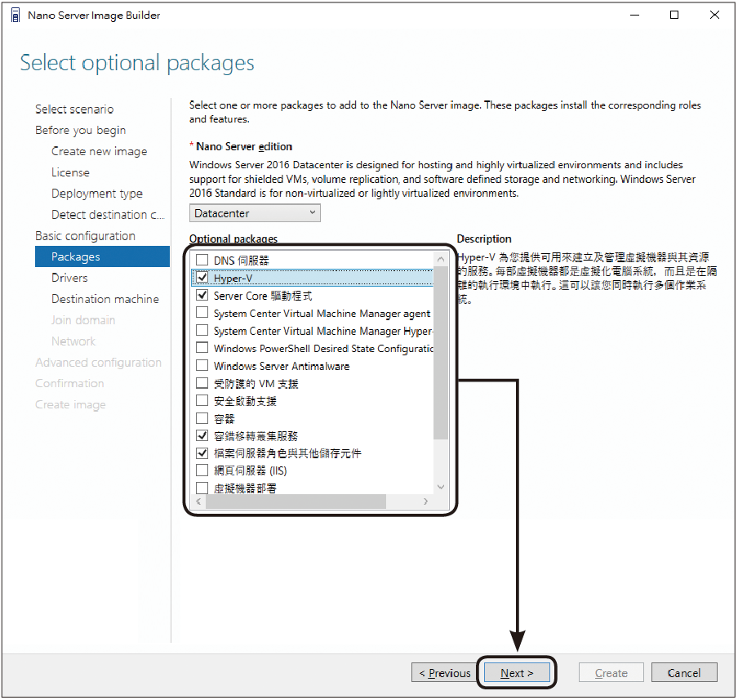Click the horizontal scrollbar thumb in package list
The height and width of the screenshot is (700, 738).
pyautogui.click(x=296, y=502)
